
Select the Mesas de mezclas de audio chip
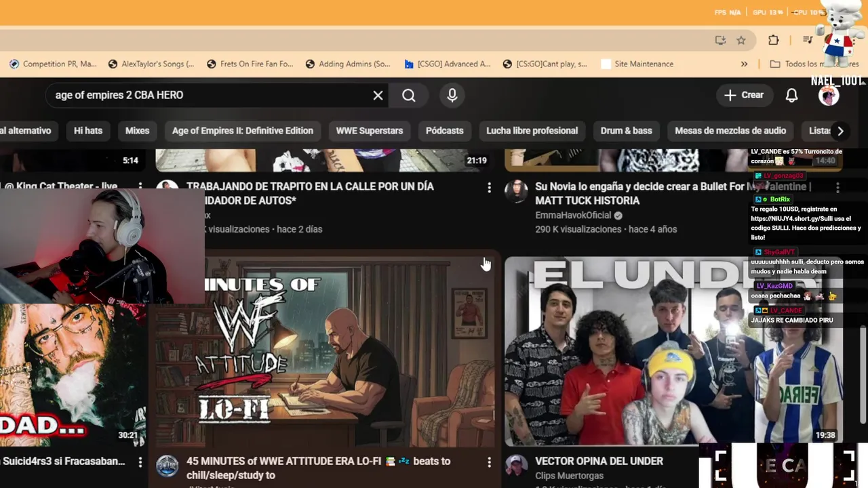[x=730, y=131]
